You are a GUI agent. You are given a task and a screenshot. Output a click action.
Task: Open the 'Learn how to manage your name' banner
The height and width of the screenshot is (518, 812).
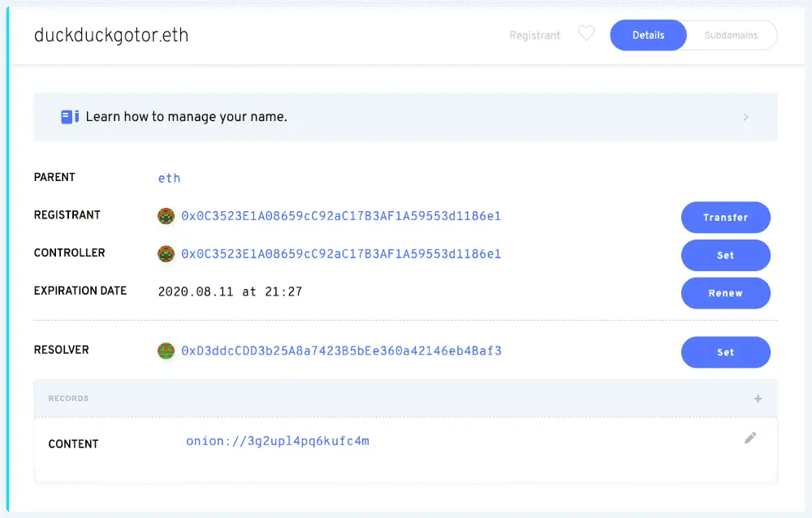[187, 117]
